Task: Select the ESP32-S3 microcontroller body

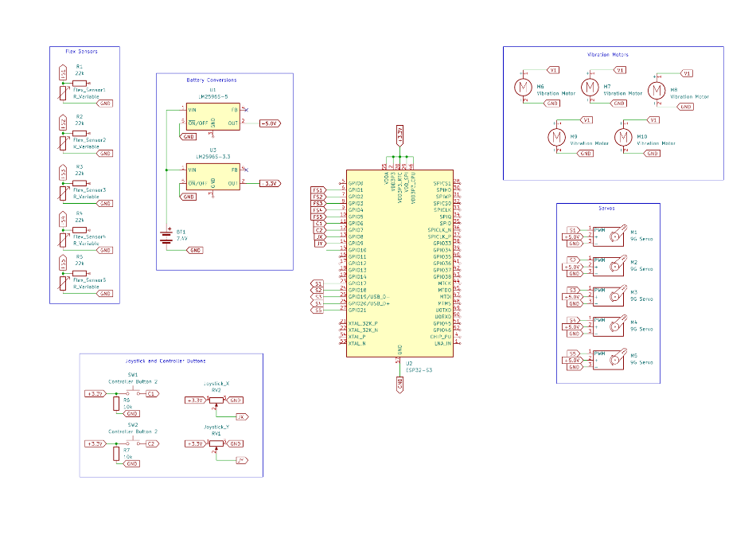Action: pyautogui.click(x=399, y=263)
